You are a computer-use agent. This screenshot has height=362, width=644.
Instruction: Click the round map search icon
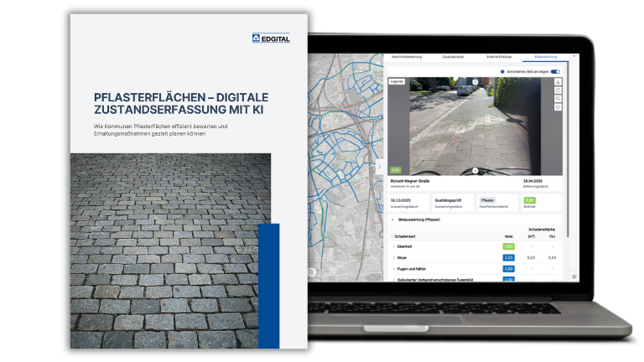point(312,271)
